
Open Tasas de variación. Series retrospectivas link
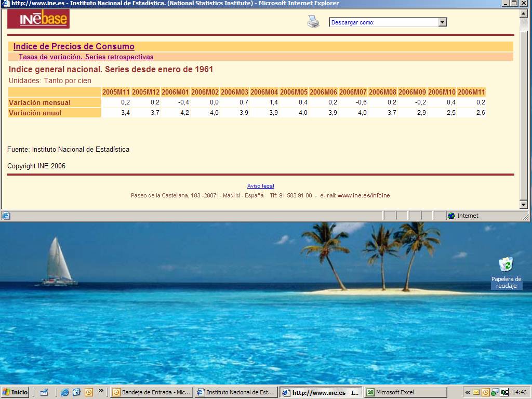86,57
